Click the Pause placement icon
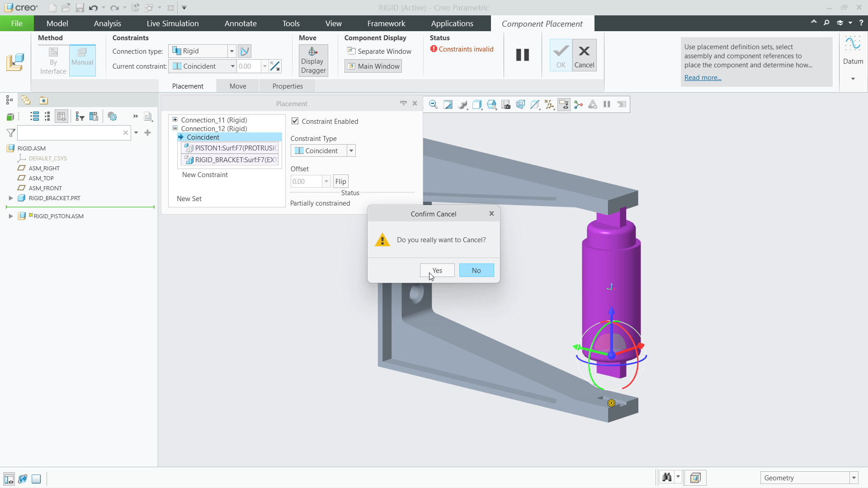 pyautogui.click(x=523, y=55)
